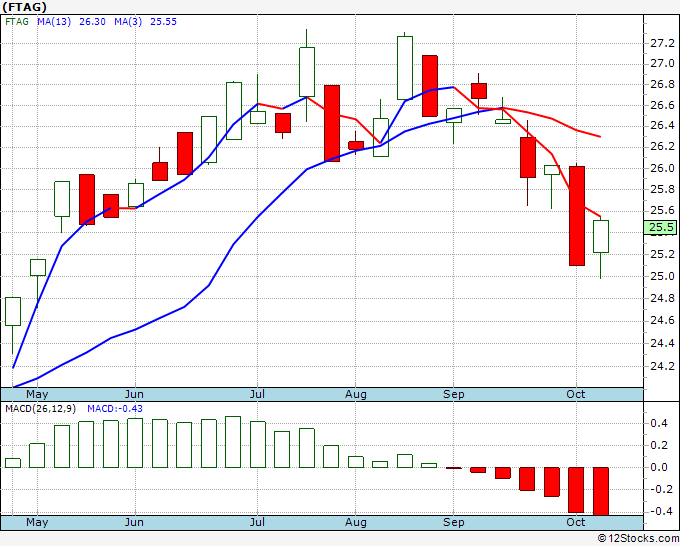Click the 26.6 price axis label
Viewport: 680px width, 546px height.
coord(662,105)
